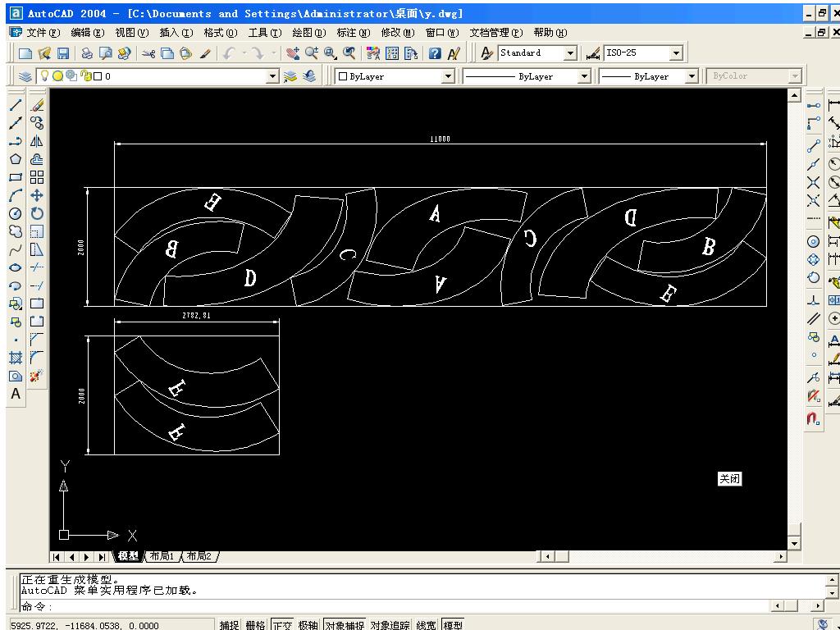Select the Array tool
This screenshot has width=840, height=630.
[37, 177]
